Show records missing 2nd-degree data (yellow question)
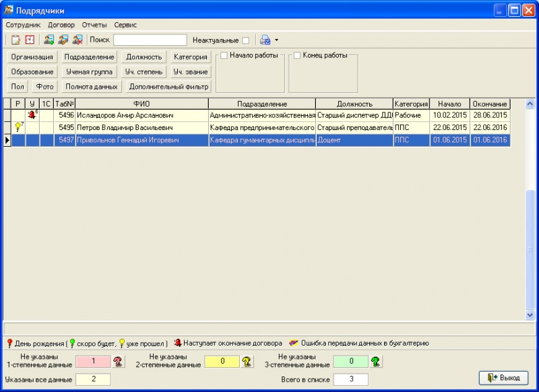 [x=247, y=362]
